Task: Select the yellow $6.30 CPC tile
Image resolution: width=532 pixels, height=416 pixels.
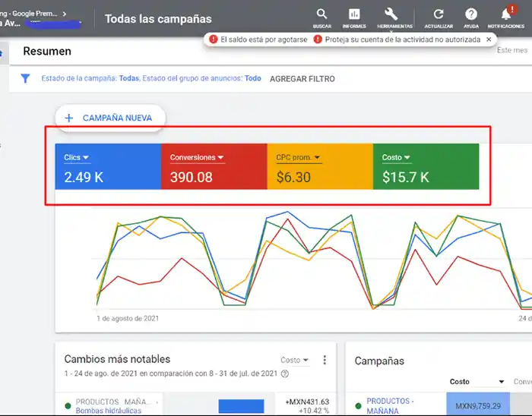Action: pyautogui.click(x=320, y=166)
